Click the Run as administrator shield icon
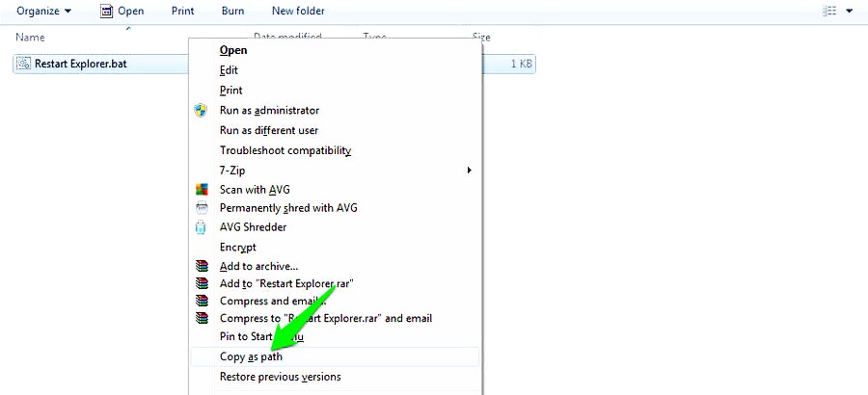Screen dimensions: 868x395 pyautogui.click(x=201, y=110)
